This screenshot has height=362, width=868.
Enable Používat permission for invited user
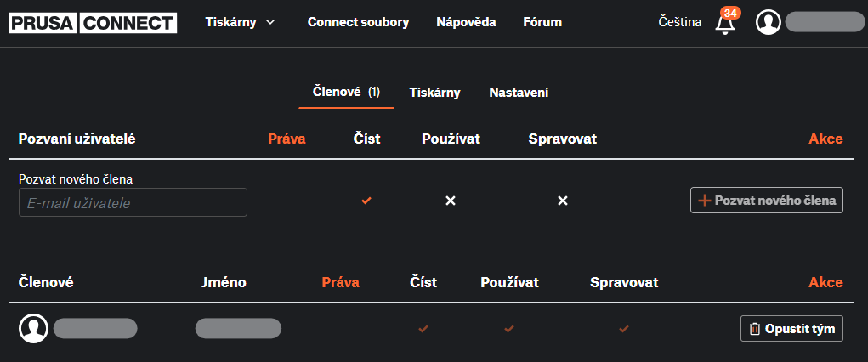451,201
